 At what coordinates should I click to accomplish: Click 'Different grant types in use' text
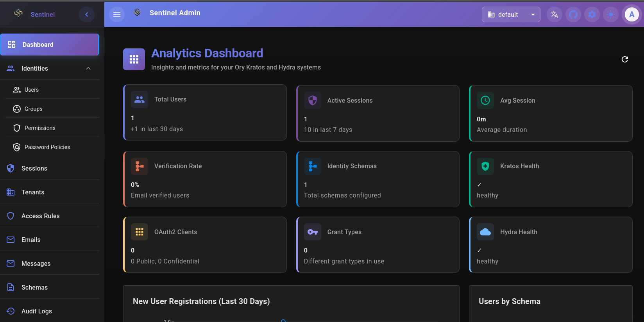pos(344,262)
